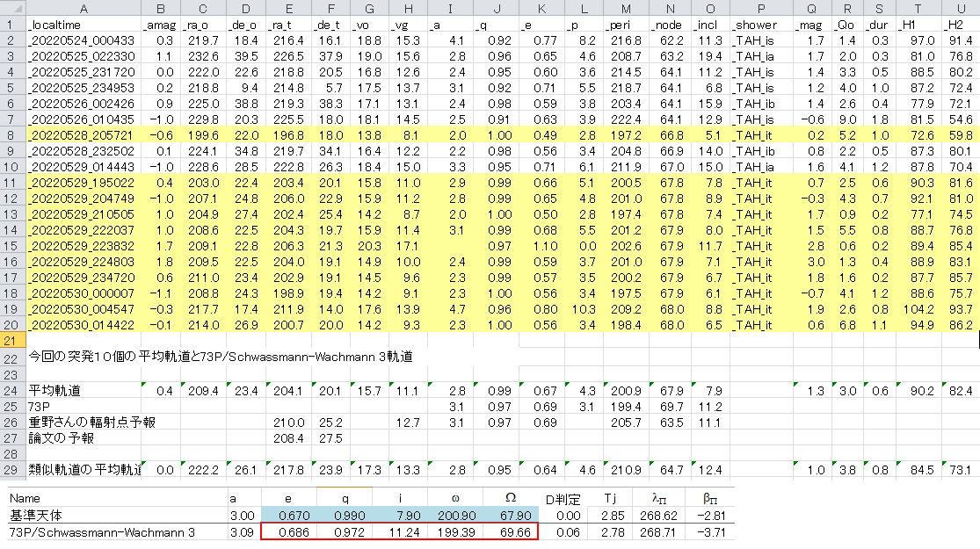This screenshot has width=980, height=549.
Task: Select row 8 header
Action: (11, 135)
